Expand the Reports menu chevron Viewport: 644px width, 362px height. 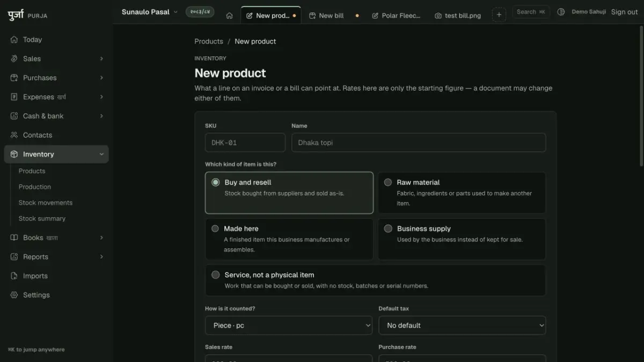click(101, 257)
